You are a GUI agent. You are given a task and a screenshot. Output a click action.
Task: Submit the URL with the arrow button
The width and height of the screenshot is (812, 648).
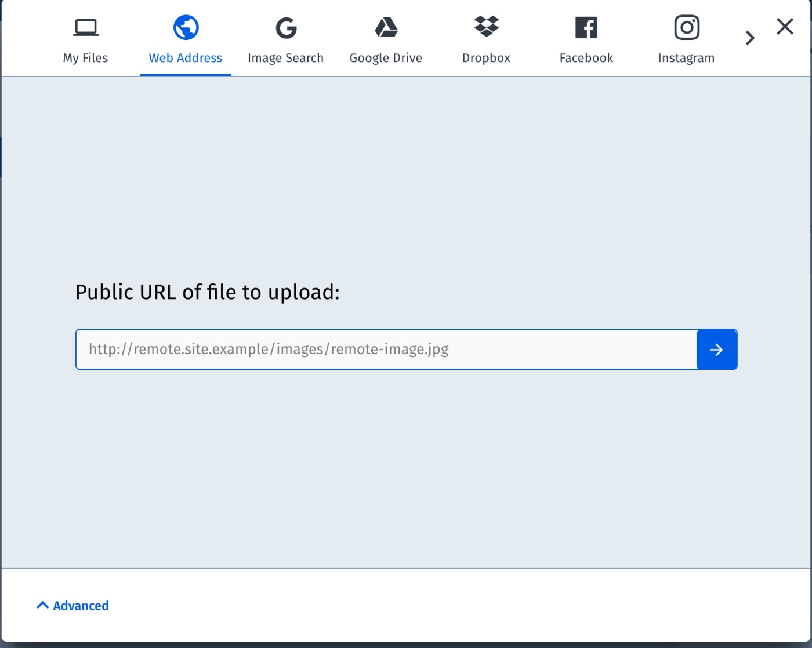(717, 350)
